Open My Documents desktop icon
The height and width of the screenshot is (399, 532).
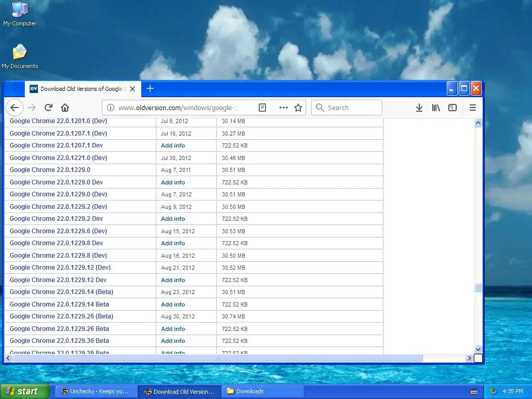click(x=20, y=57)
